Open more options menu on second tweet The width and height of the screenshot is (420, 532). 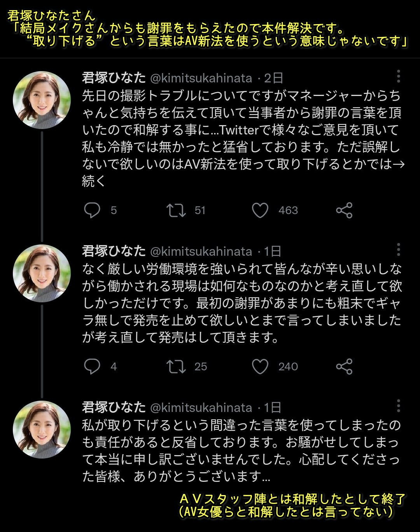pyautogui.click(x=398, y=249)
